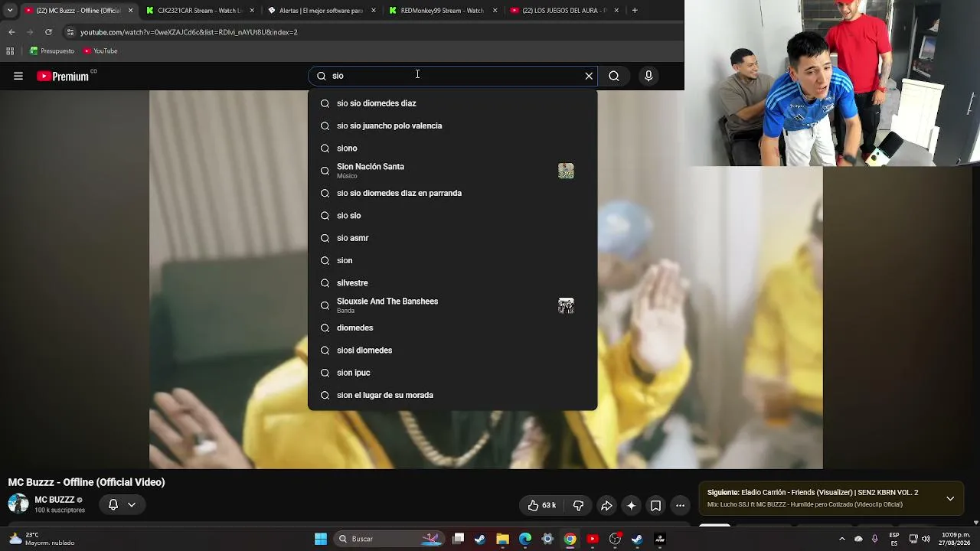
Task: Switch to the MC Buzzz - Offline tab
Action: (78, 11)
